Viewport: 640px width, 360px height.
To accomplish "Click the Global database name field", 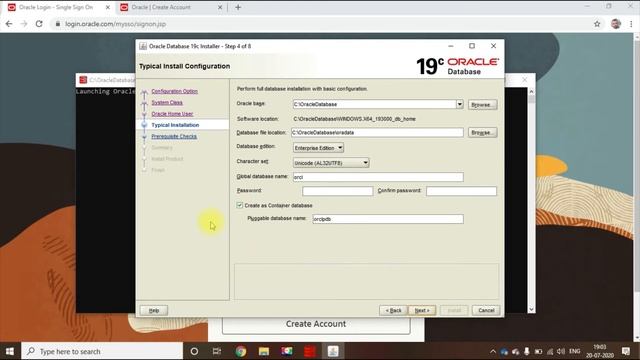I will coord(378,177).
